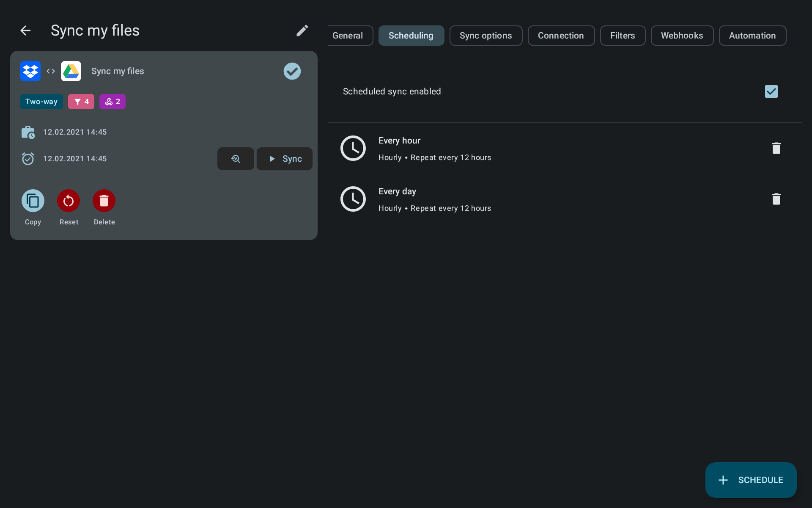Switch to the General tab

[x=350, y=36]
